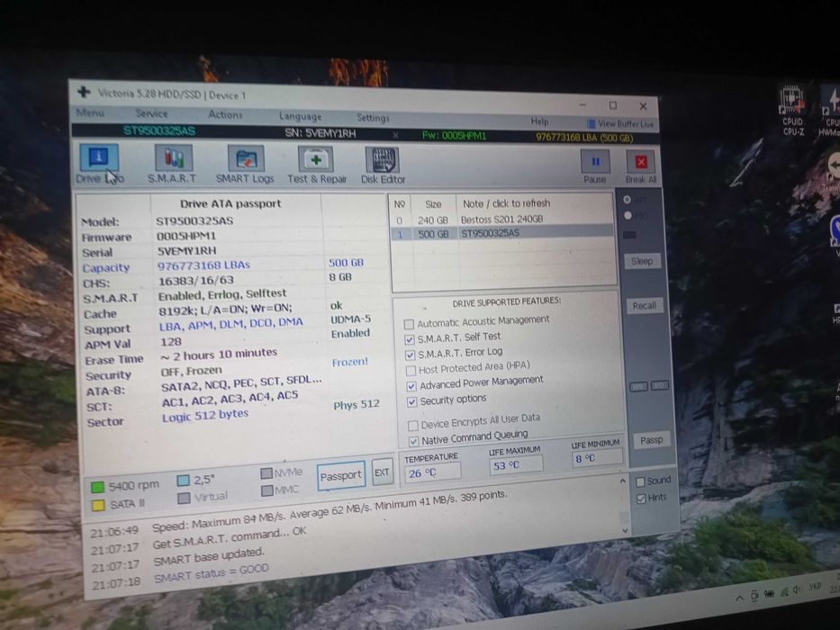Click the 976773168 LBAs capacity value
Screen dimensions: 840x630
204,265
